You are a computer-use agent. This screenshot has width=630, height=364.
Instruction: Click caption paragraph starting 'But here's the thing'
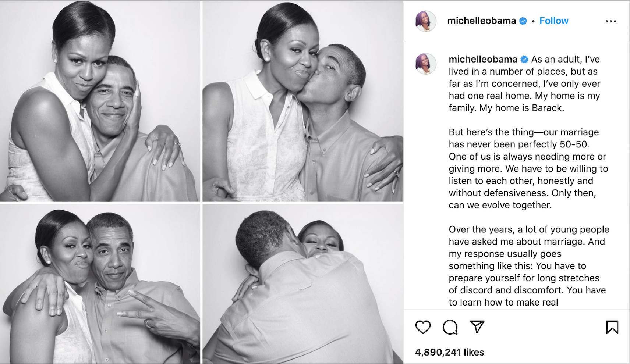click(526, 168)
